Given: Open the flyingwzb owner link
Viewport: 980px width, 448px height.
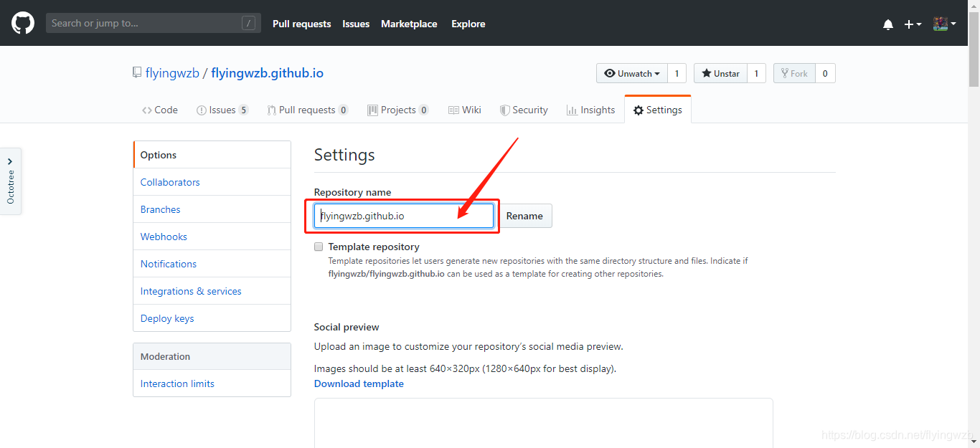Looking at the screenshot, I should click(172, 73).
